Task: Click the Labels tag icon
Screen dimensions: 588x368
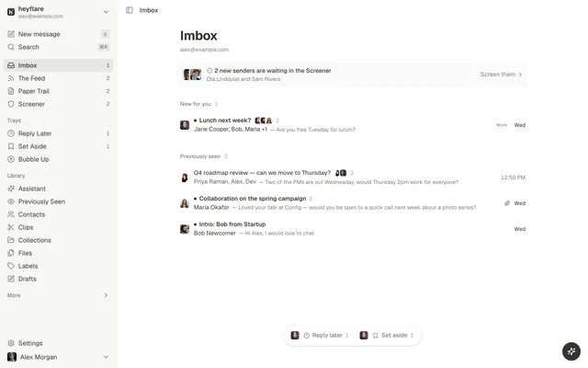Action: pos(11,266)
